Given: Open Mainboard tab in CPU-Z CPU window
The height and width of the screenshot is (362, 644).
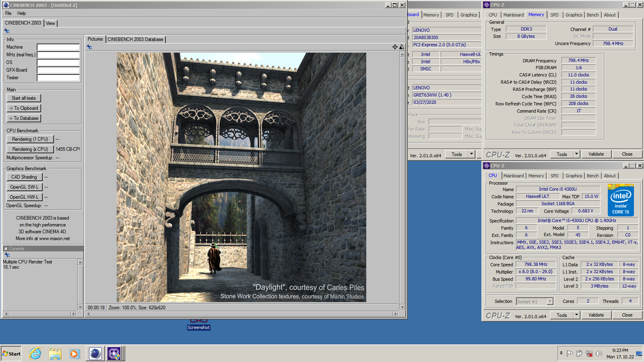Looking at the screenshot, I should [514, 176].
